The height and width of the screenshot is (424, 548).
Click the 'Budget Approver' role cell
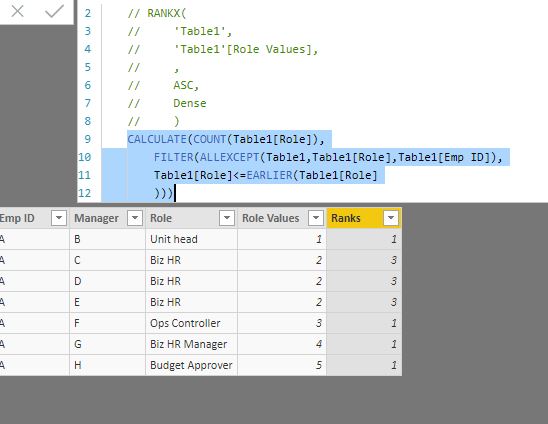(191, 365)
